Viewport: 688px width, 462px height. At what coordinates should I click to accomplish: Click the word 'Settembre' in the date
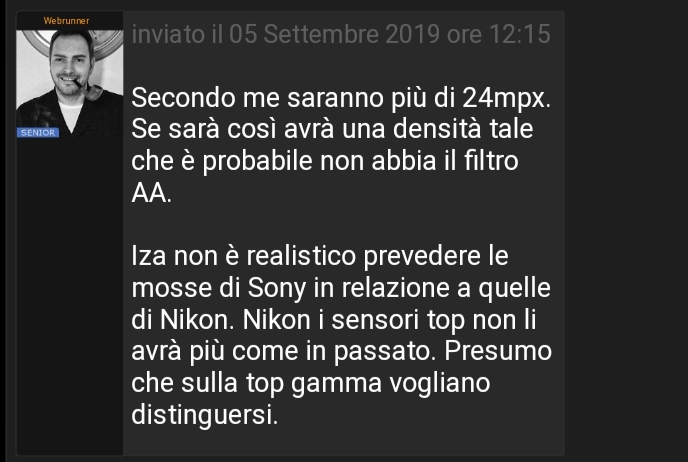click(x=321, y=34)
